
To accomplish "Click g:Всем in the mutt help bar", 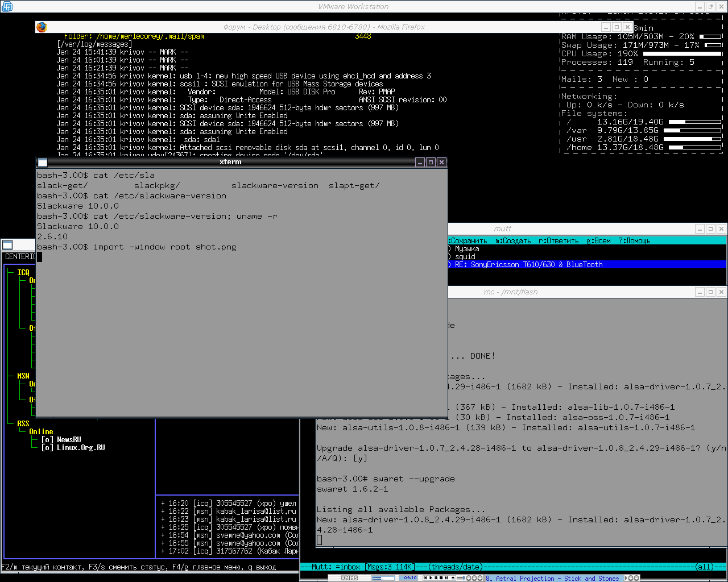I will point(598,240).
